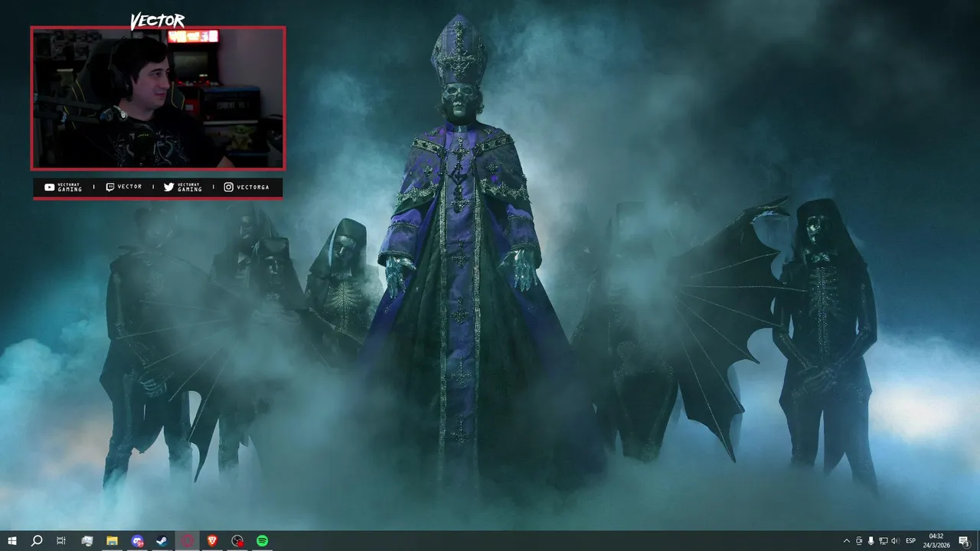Open the notification center with 3 alerts

(964, 541)
